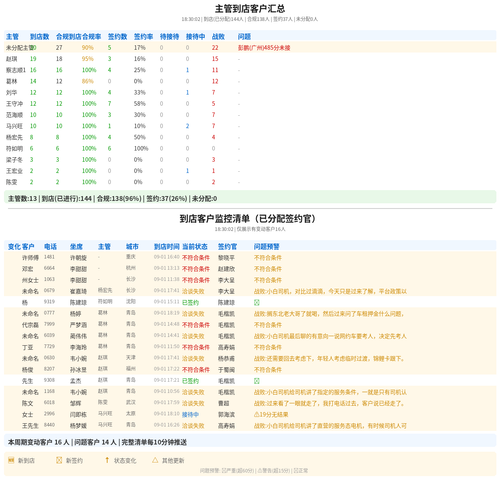Click the 合规率 value 95%
The image size is (500, 493).
(88, 59)
